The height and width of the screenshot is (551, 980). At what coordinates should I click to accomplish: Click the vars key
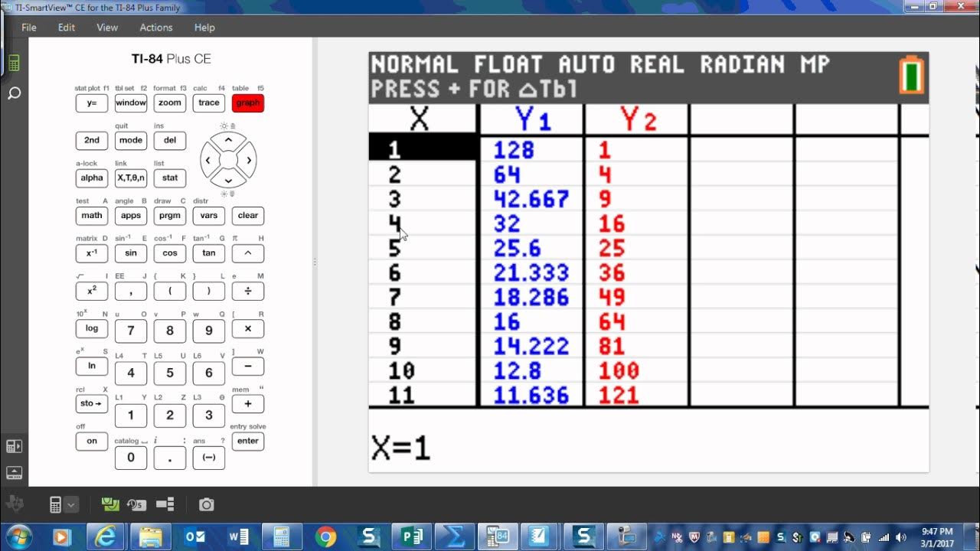209,215
